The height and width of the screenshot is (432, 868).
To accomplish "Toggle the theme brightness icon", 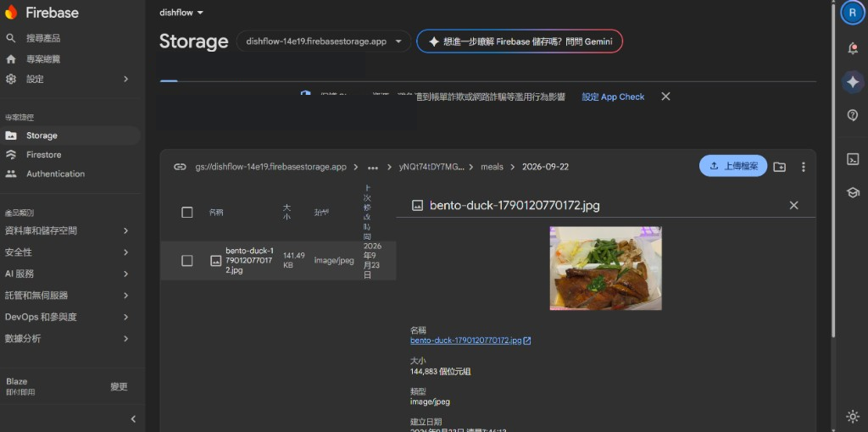I will [853, 417].
